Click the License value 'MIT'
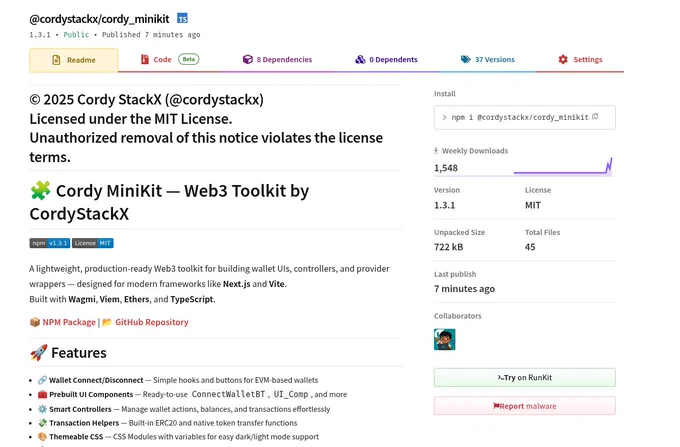This screenshot has width=680, height=447. 533,205
